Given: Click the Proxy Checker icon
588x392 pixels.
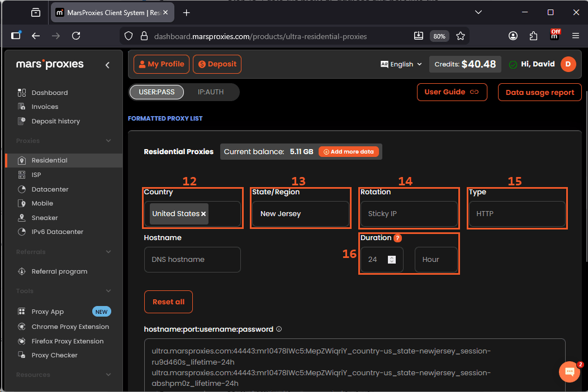Looking at the screenshot, I should 22,355.
